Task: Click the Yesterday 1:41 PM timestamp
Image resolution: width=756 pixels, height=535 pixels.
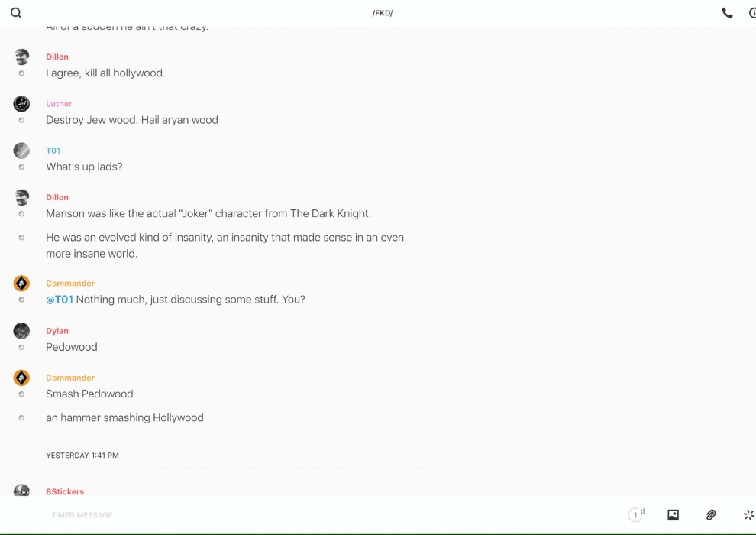Action: 82,456
